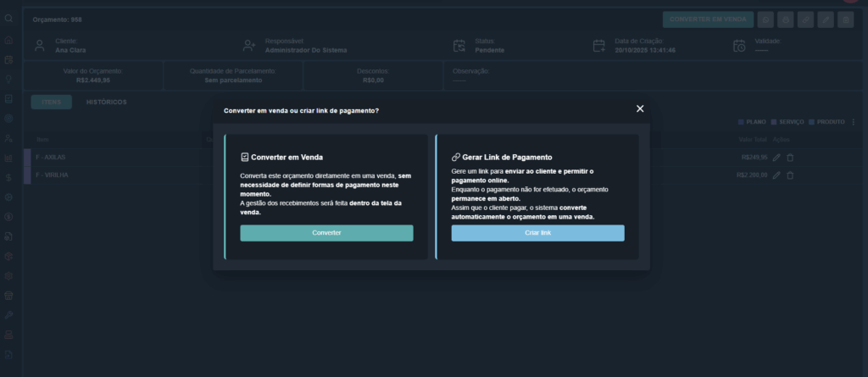Click the print icon in the top toolbar
This screenshot has height=377, width=868.
[x=786, y=19]
